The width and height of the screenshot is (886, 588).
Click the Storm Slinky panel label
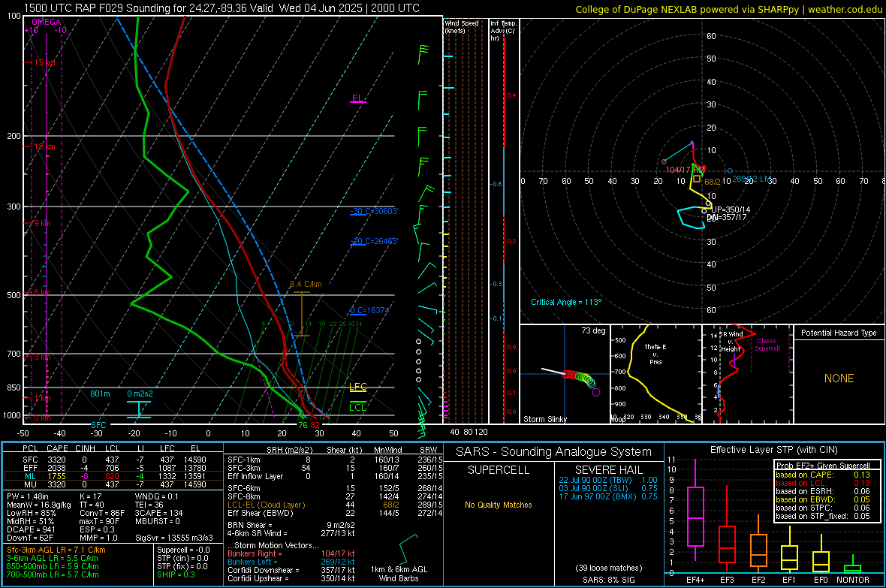[x=544, y=419]
